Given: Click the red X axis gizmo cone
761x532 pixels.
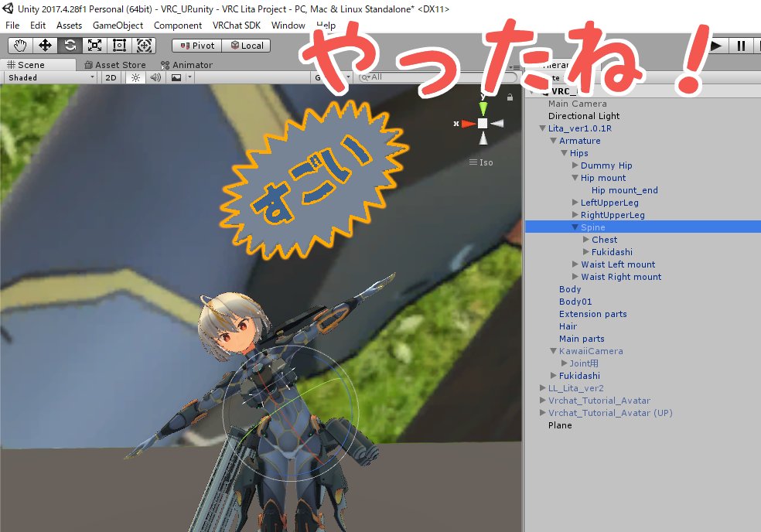Looking at the screenshot, I should pos(469,124).
